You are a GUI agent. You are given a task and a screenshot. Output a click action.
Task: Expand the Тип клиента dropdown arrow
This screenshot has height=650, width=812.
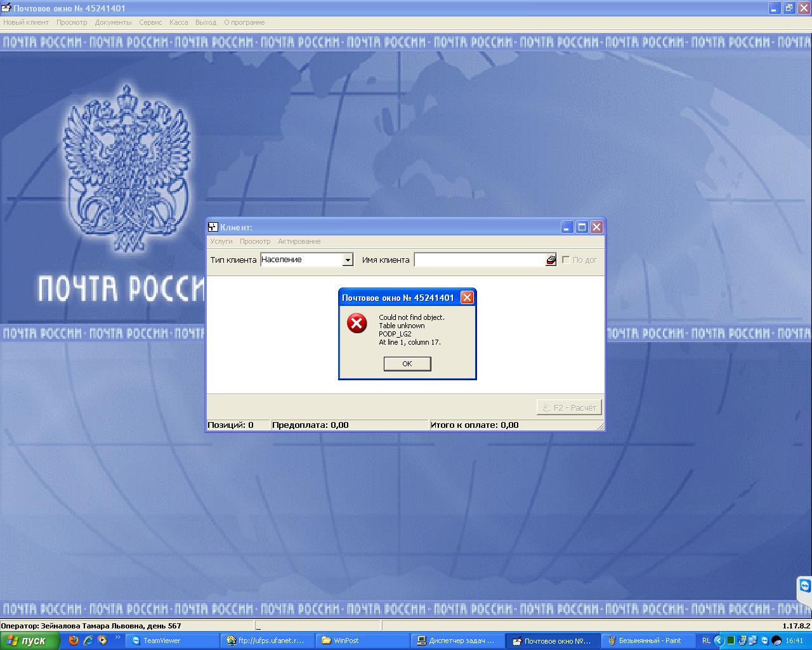click(347, 260)
